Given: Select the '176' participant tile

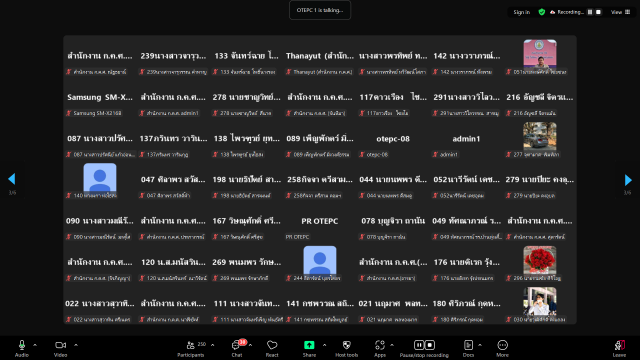Looking at the screenshot, I should tap(466, 263).
